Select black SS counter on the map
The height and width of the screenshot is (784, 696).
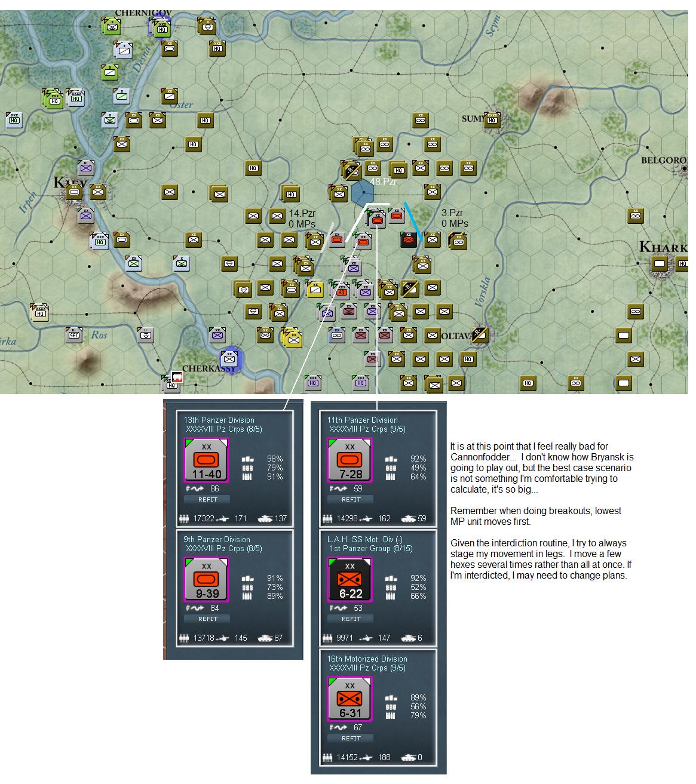409,239
